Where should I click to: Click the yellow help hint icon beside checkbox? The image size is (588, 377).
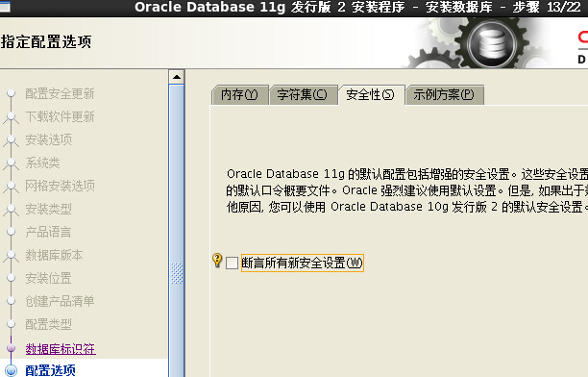pos(217,260)
